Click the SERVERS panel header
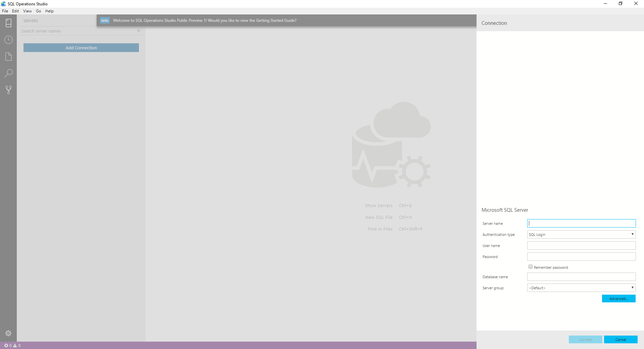Screen dimensions: 644x349 (x=31, y=21)
